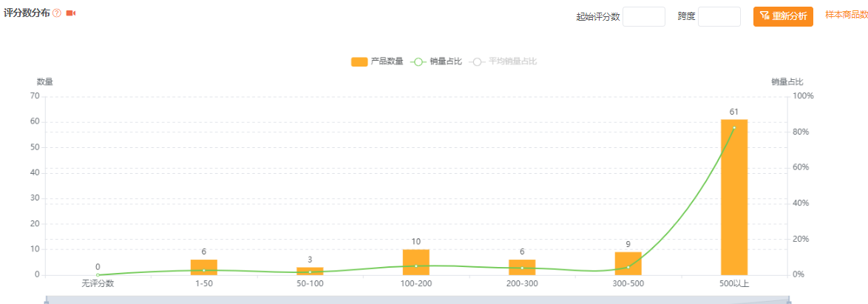This screenshot has height=304, width=868.
Task: Select the 200-300 bar in the chart
Action: tap(522, 267)
